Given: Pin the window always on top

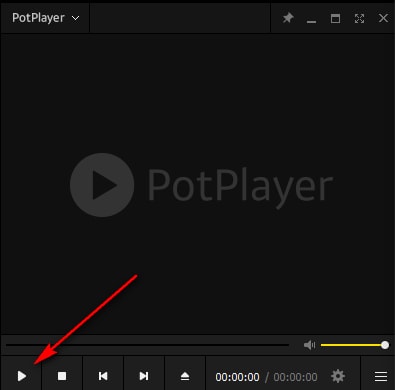Looking at the screenshot, I should point(288,18).
